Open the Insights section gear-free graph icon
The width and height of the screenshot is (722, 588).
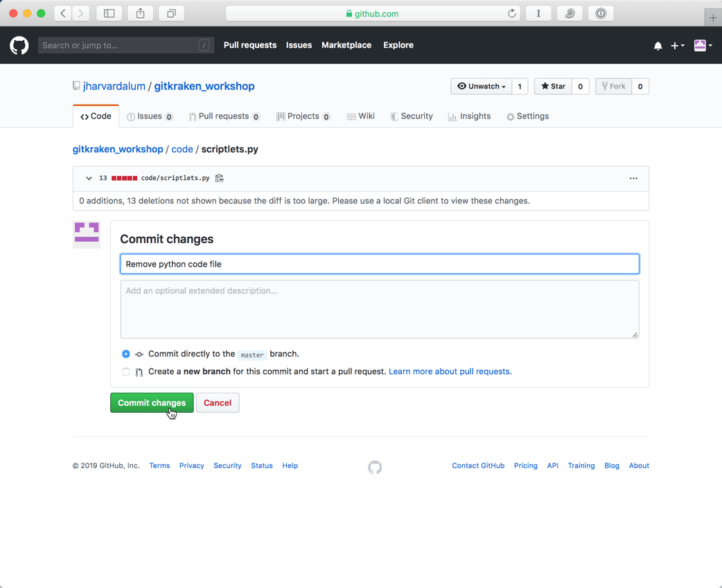pyautogui.click(x=451, y=116)
